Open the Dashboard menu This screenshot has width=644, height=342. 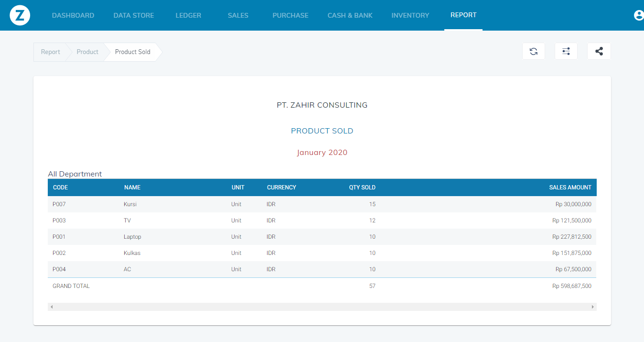(x=73, y=15)
